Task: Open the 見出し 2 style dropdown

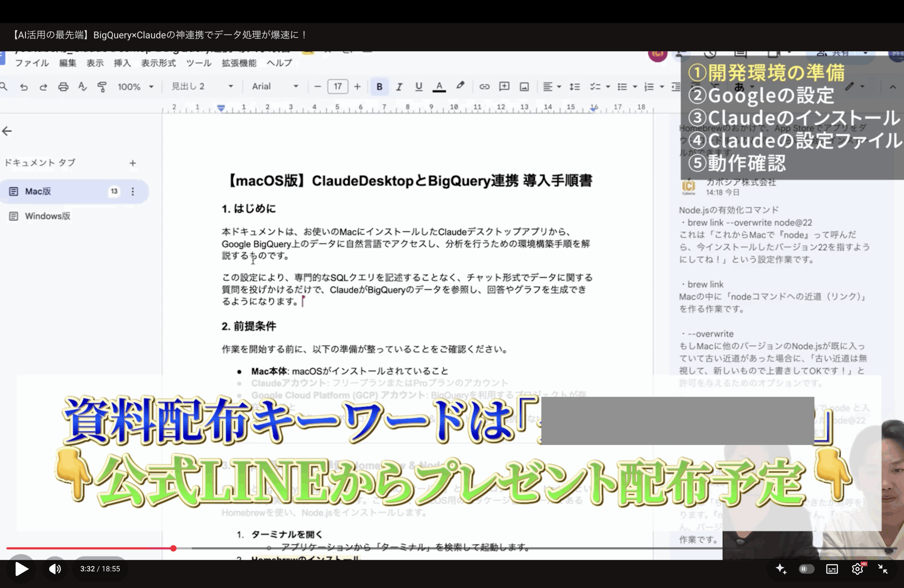Action: [x=202, y=87]
